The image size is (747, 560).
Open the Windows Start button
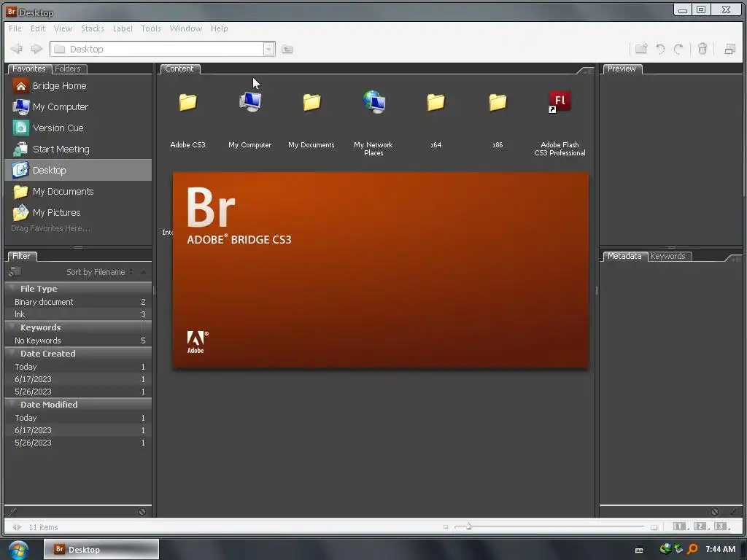coord(18,550)
